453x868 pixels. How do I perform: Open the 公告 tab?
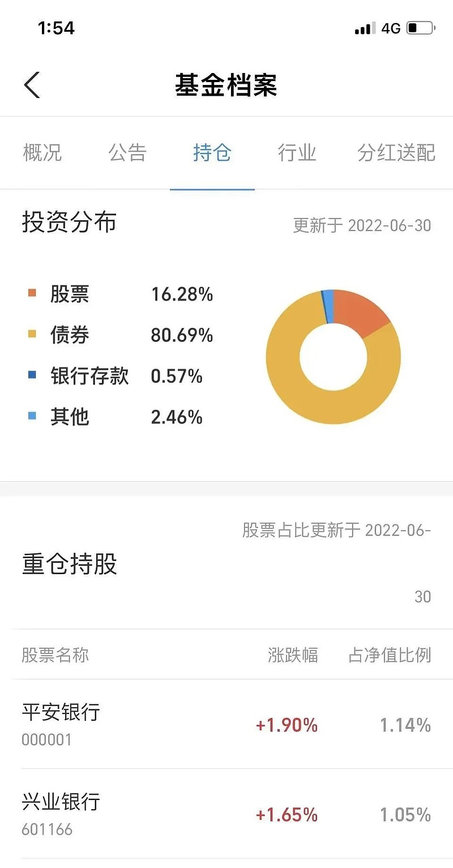tap(127, 153)
